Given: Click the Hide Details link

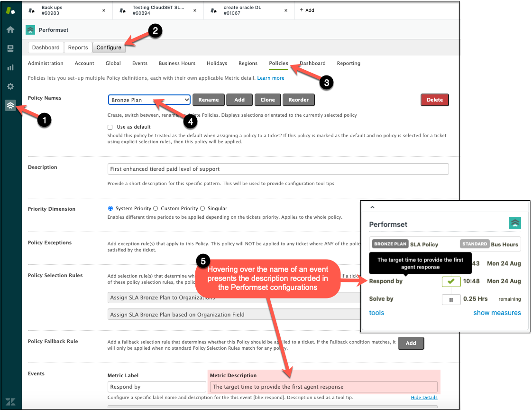Looking at the screenshot, I should 424,398.
